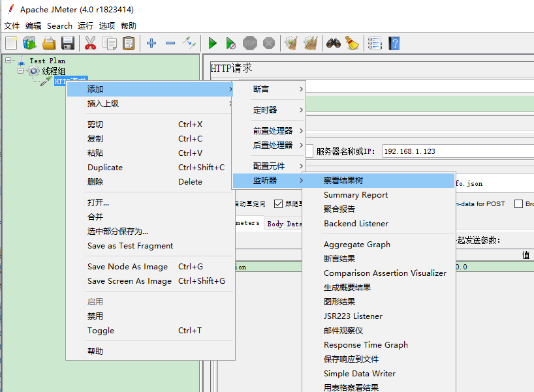Screen dimensions: 534x392
Task: Collapse the Test Plan tree node
Action: 8,60
